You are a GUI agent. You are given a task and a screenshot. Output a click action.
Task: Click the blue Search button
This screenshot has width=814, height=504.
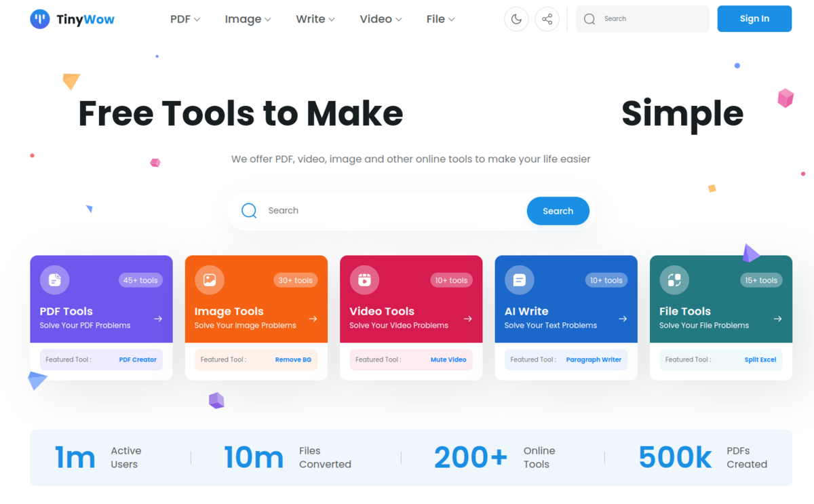(558, 211)
